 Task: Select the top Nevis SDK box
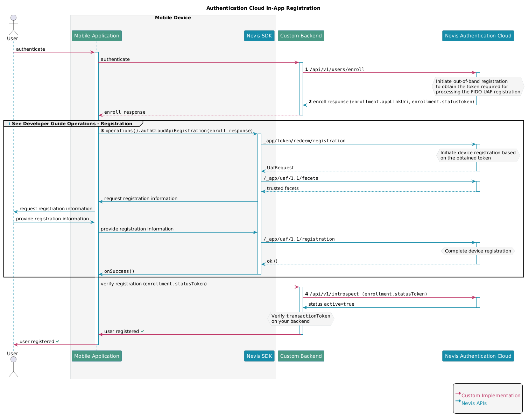pos(259,36)
